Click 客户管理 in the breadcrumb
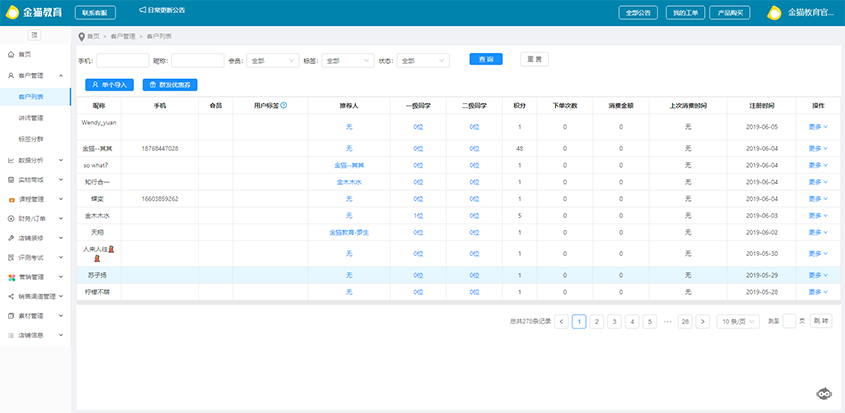The width and height of the screenshot is (845, 413). (x=123, y=37)
